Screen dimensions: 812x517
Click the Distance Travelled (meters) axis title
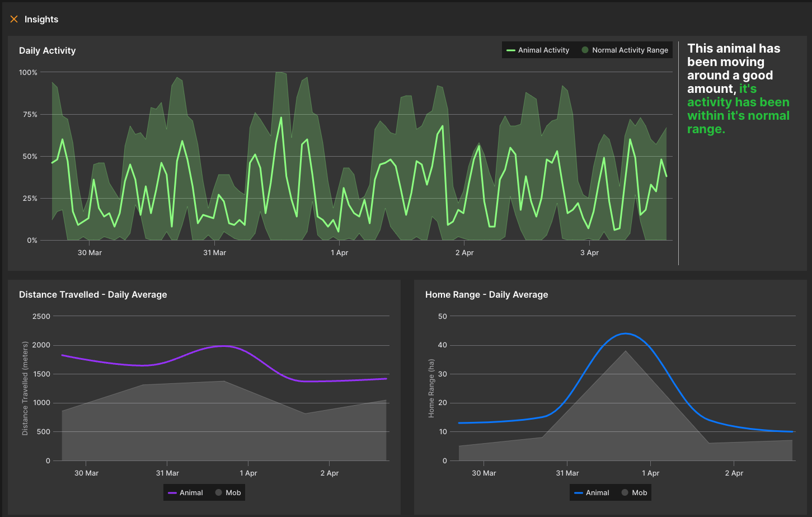tap(25, 388)
